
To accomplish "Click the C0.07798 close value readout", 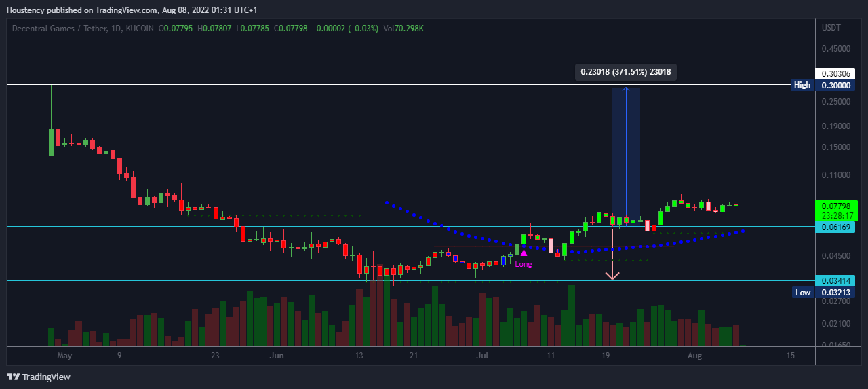I will 291,29.
